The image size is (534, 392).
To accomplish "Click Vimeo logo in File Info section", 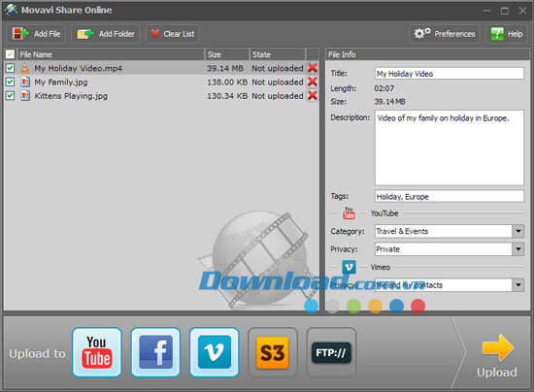I will [x=349, y=267].
